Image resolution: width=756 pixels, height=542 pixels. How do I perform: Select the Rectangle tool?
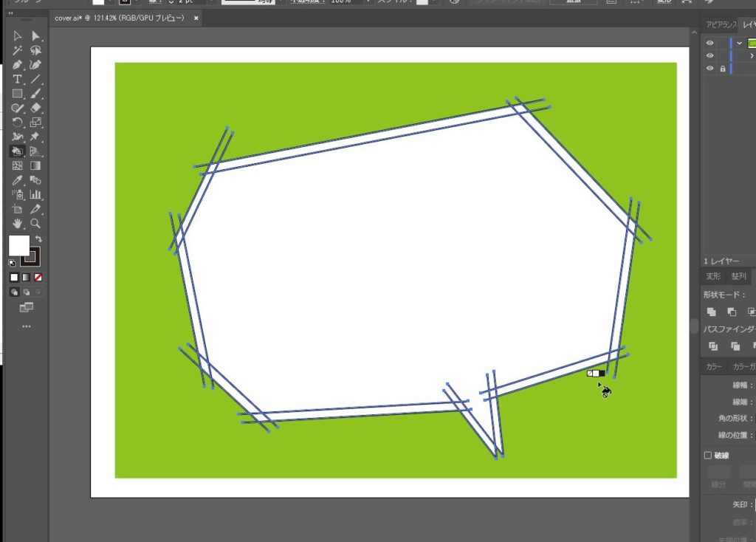(x=17, y=94)
